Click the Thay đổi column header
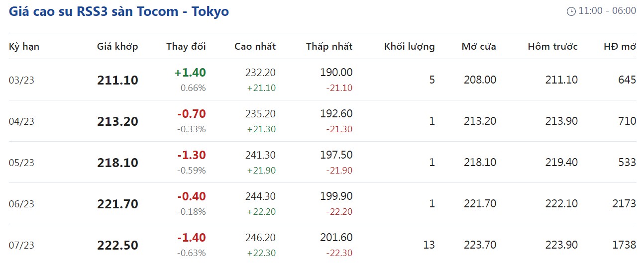644x265 pixels. [186, 47]
